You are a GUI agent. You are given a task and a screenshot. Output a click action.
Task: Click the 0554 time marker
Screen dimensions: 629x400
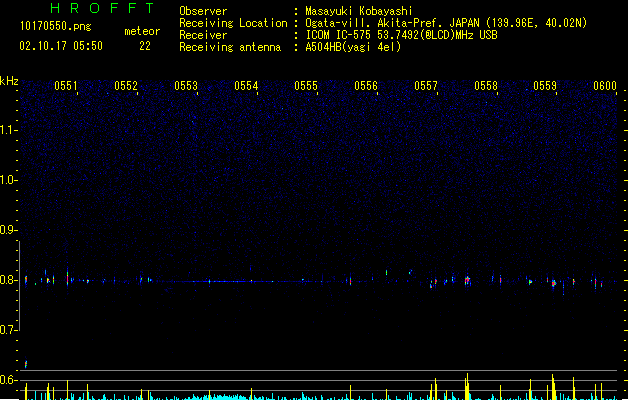point(246,86)
